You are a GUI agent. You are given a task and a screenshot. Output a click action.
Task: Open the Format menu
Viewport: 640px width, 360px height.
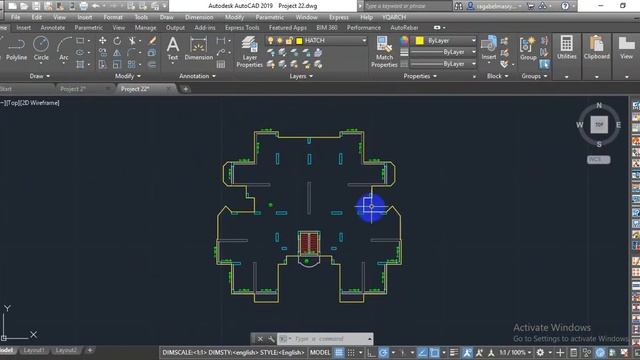[x=113, y=17]
